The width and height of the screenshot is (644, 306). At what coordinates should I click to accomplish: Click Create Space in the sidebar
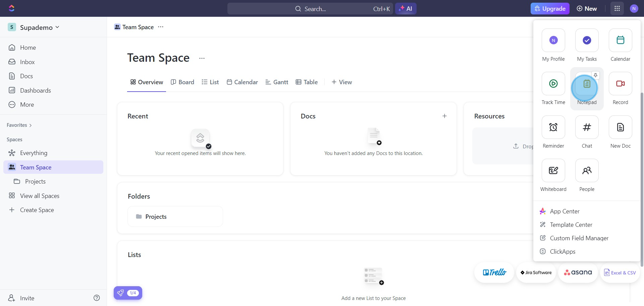54,210
